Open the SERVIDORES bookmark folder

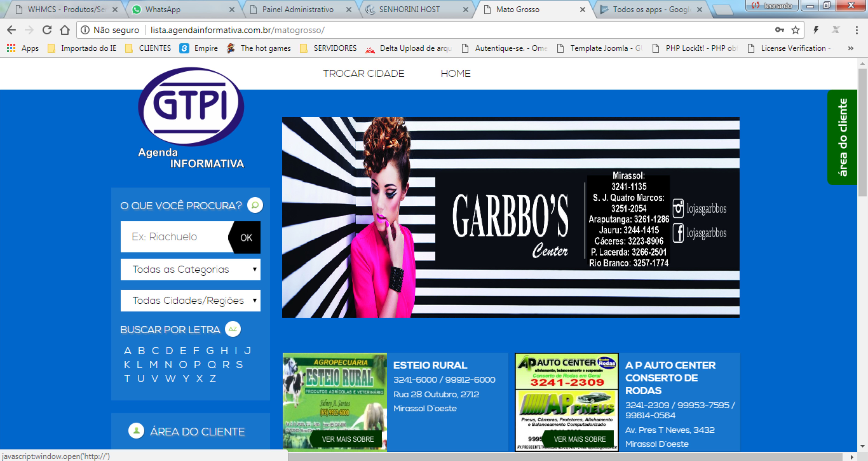(328, 48)
